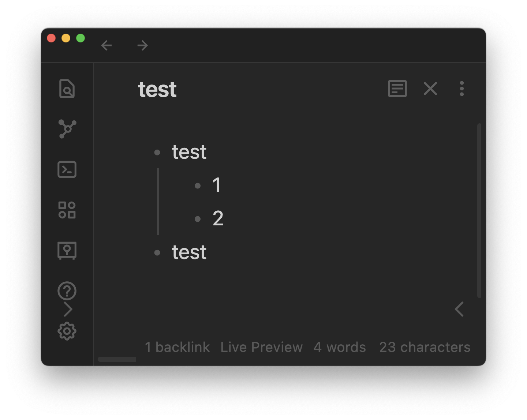Viewport: 527px width, 420px height.
Task: Open the graph view icon
Action: click(x=67, y=129)
